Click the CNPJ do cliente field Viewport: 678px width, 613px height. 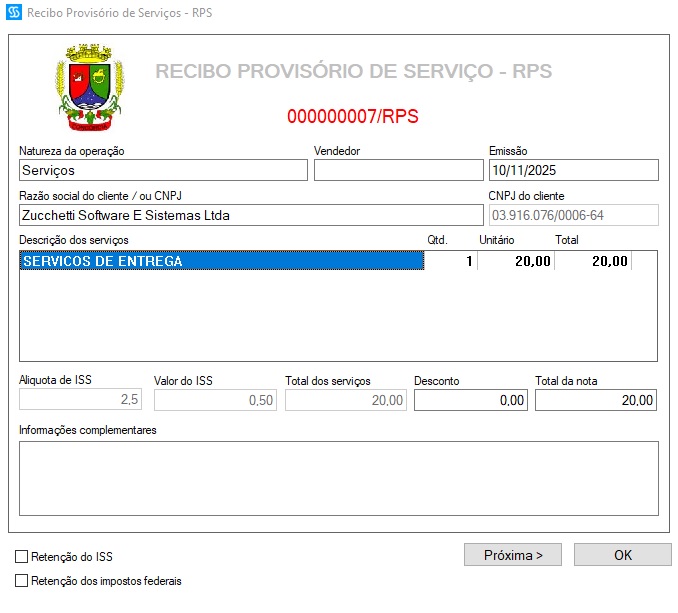(x=573, y=215)
